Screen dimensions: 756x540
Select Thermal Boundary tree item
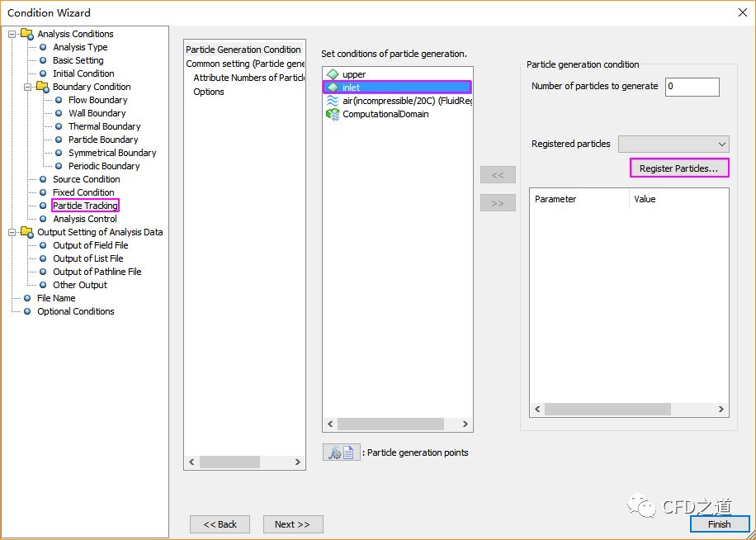coord(104,126)
